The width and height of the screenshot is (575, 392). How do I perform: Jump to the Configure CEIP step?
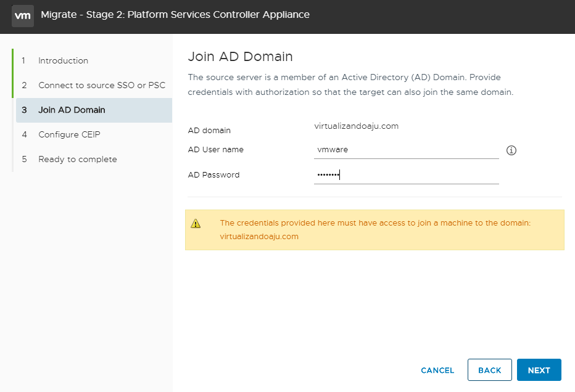pyautogui.click(x=69, y=134)
